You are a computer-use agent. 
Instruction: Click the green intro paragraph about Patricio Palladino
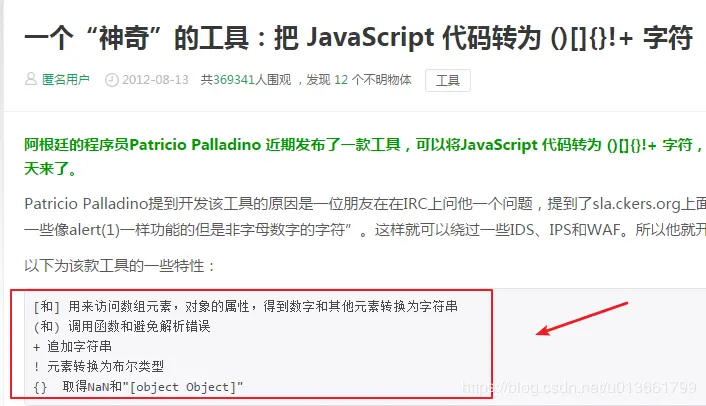pos(365,157)
